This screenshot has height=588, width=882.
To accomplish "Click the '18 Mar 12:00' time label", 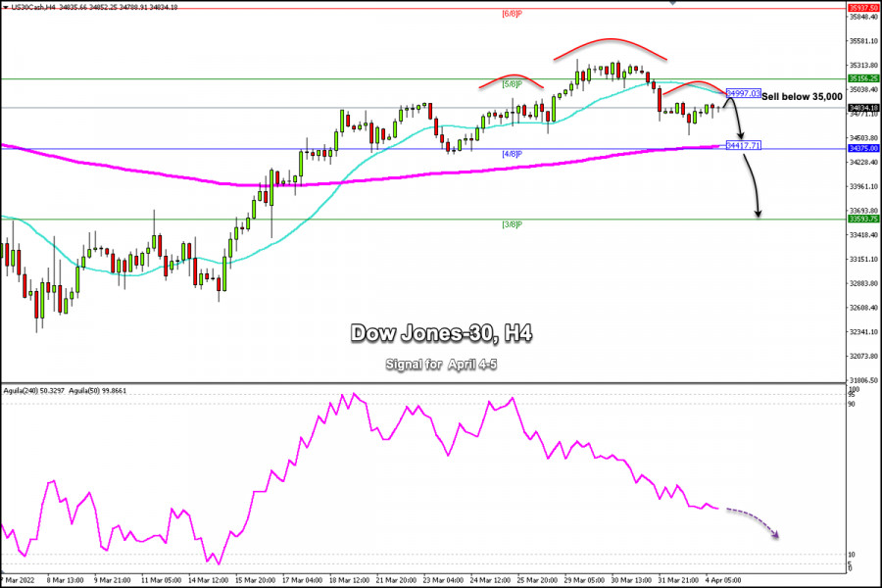I will click(x=349, y=580).
